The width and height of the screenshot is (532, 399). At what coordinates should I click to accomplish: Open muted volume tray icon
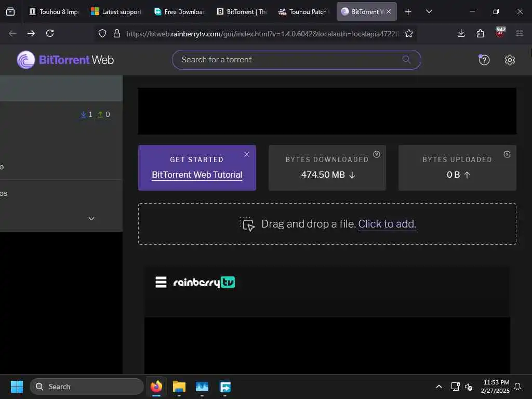(469, 387)
